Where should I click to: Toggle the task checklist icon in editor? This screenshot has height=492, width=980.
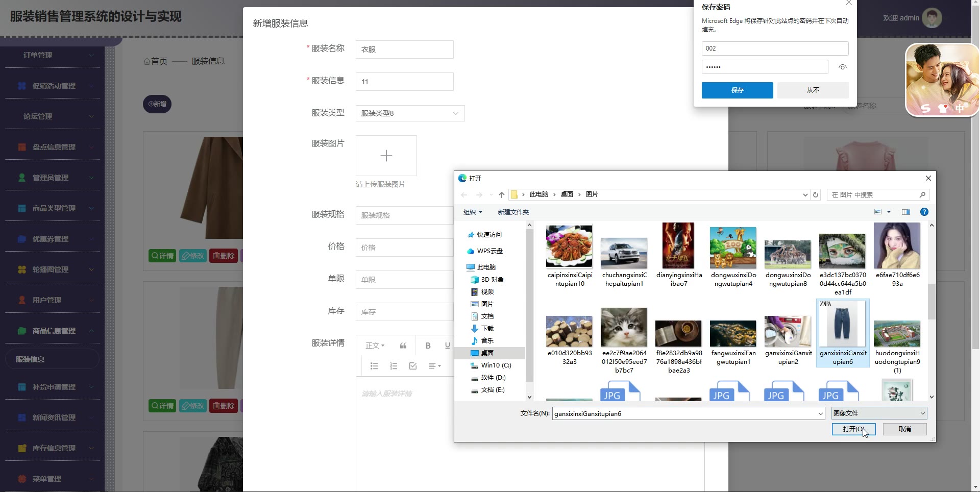click(413, 366)
